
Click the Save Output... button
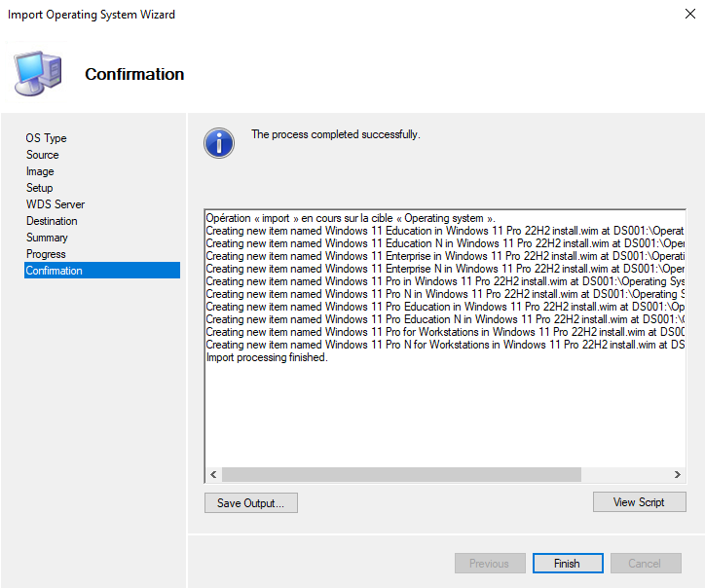tap(251, 502)
